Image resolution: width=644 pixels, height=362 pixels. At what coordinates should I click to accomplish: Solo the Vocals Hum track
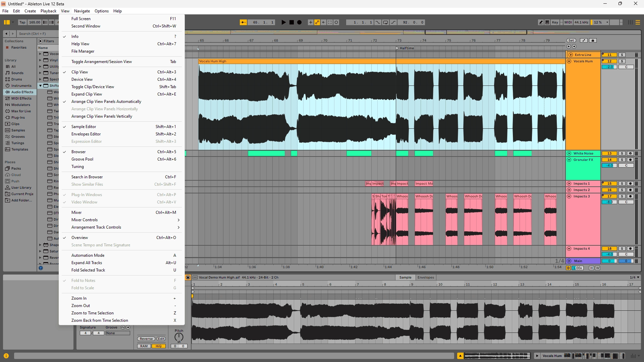point(622,61)
